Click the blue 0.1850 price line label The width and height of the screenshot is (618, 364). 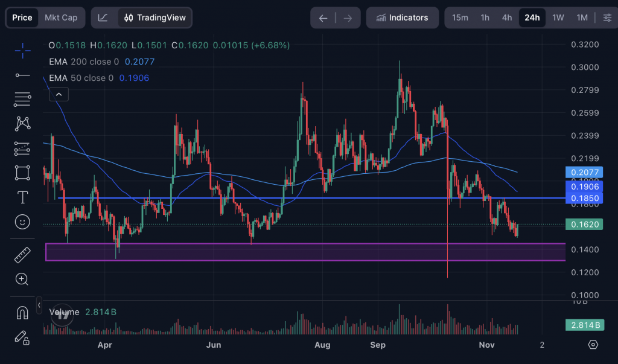point(584,198)
